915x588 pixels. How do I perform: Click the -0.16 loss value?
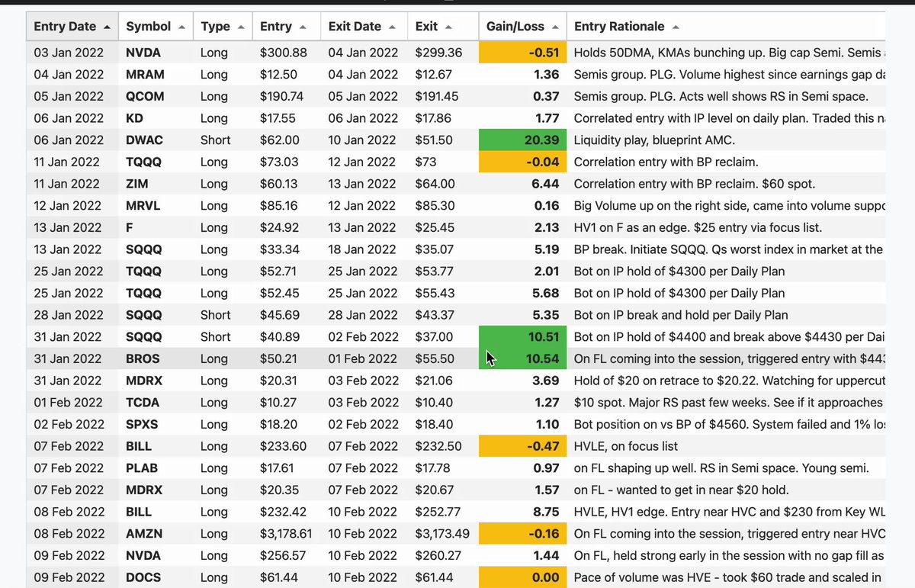[x=544, y=534]
